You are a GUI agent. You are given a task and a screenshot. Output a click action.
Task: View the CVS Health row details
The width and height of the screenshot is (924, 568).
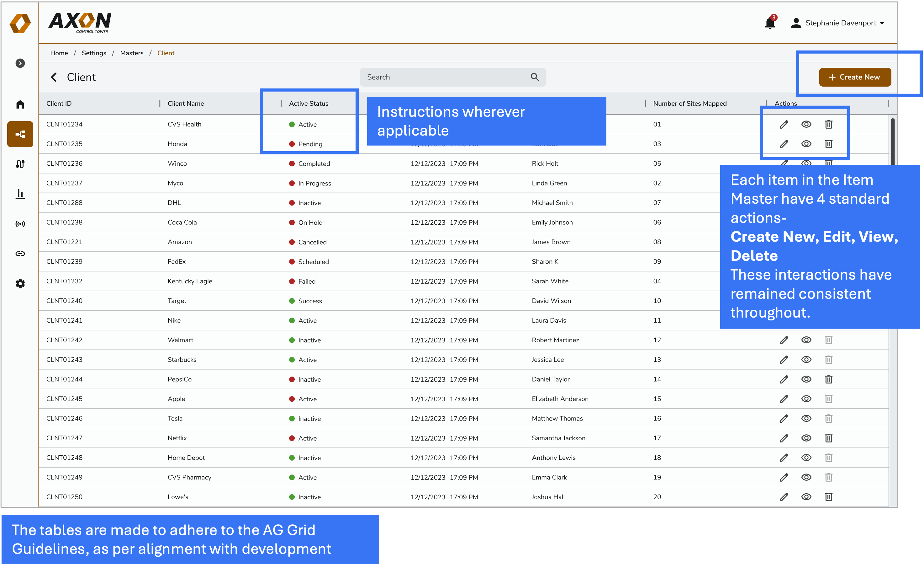click(806, 124)
